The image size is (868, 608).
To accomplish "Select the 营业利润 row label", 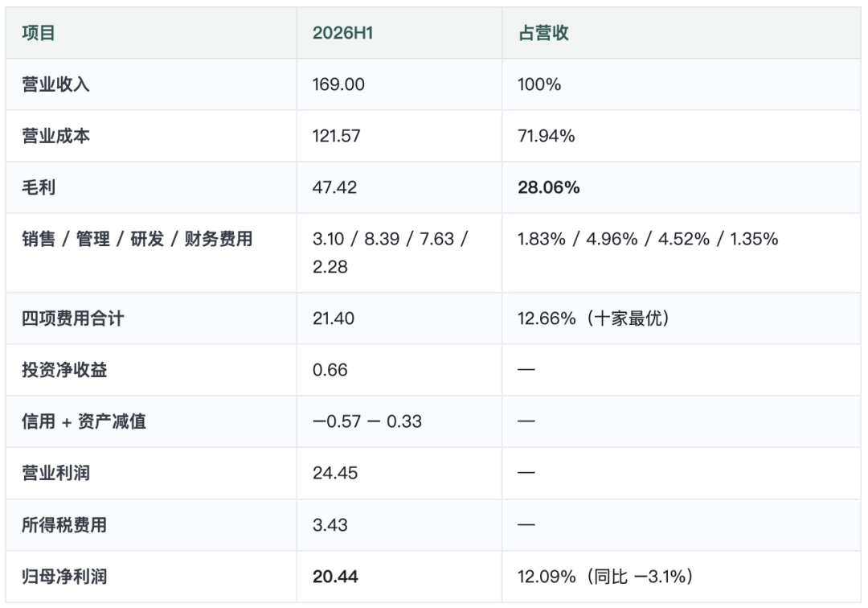I will pos(55,473).
